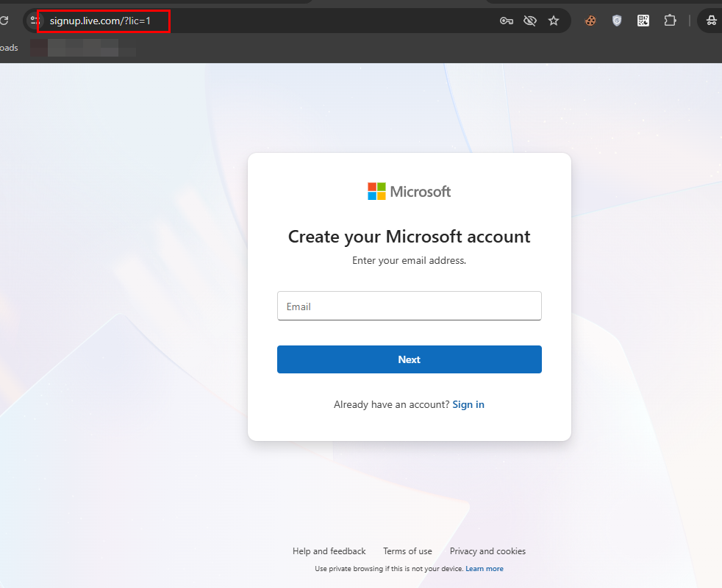
Task: Click Learn more about private browsing
Action: [x=485, y=569]
